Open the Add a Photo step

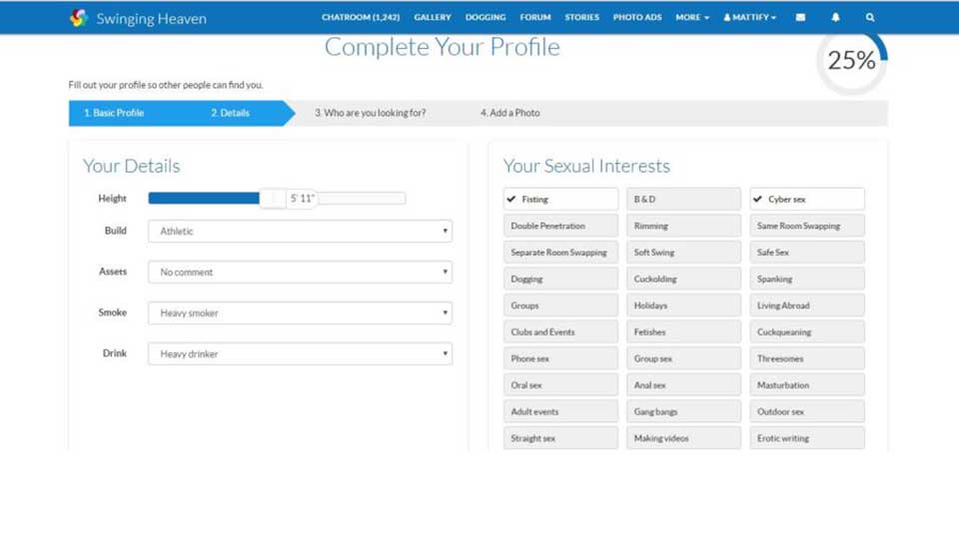click(x=509, y=113)
